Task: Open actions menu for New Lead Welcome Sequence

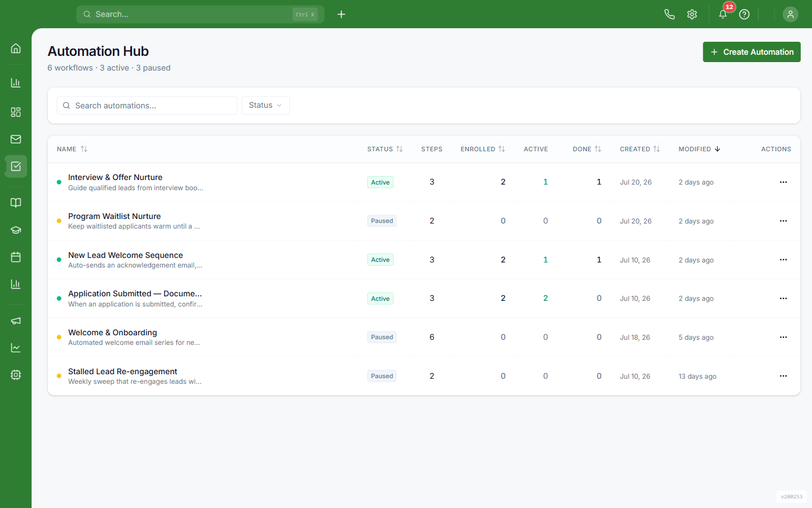Action: (783, 260)
